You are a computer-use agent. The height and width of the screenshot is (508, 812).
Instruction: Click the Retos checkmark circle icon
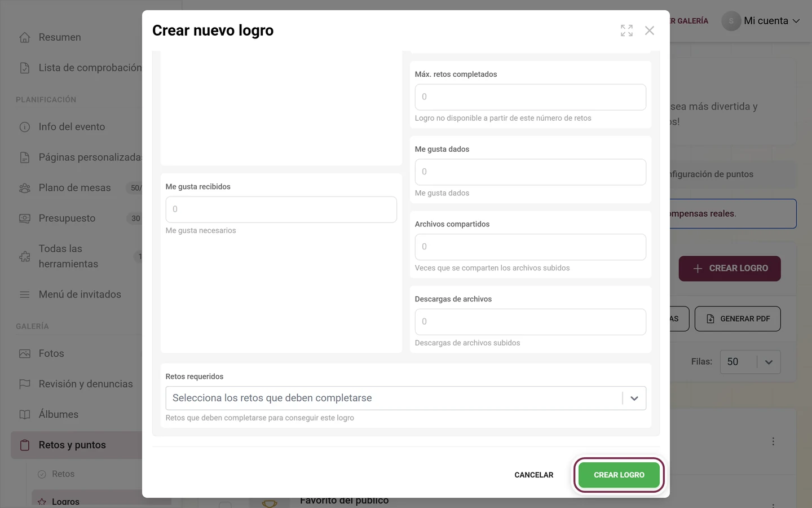(x=42, y=475)
